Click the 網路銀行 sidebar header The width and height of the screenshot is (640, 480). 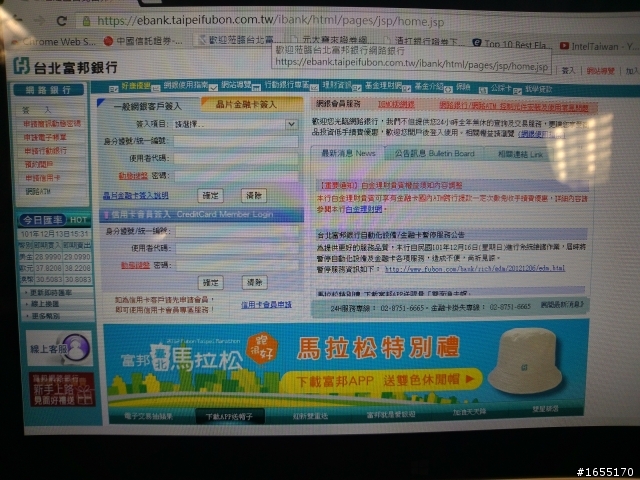pos(49,90)
